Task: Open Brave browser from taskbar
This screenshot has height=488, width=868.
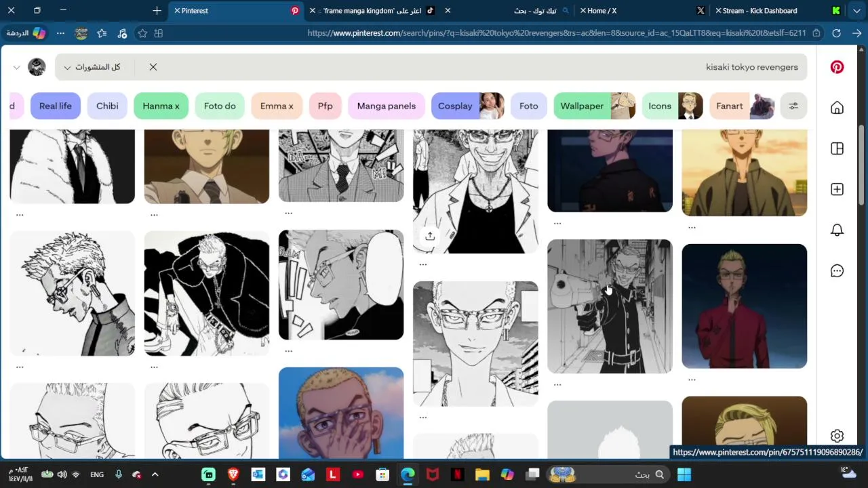Action: pyautogui.click(x=233, y=474)
